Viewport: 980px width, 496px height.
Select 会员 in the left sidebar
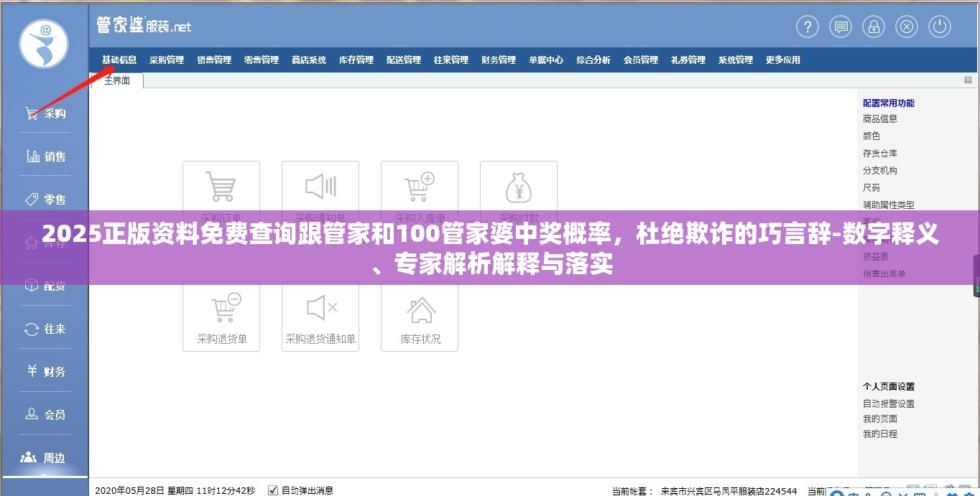pyautogui.click(x=45, y=415)
